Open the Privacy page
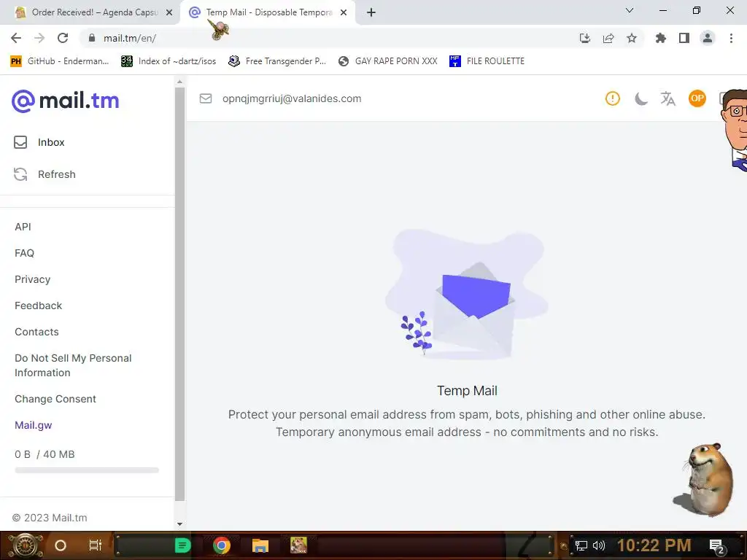This screenshot has height=560, width=747. click(32, 279)
